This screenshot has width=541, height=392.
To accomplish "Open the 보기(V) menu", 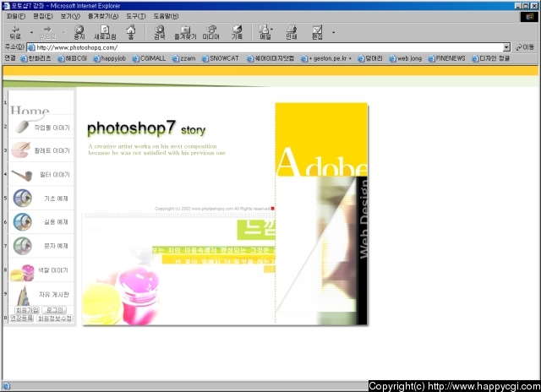I will coord(70,16).
